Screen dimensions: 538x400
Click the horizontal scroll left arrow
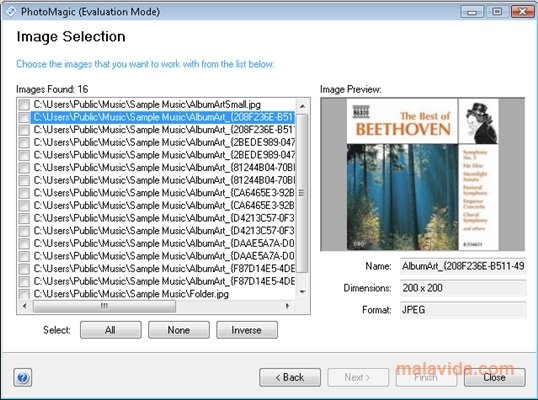(24, 306)
